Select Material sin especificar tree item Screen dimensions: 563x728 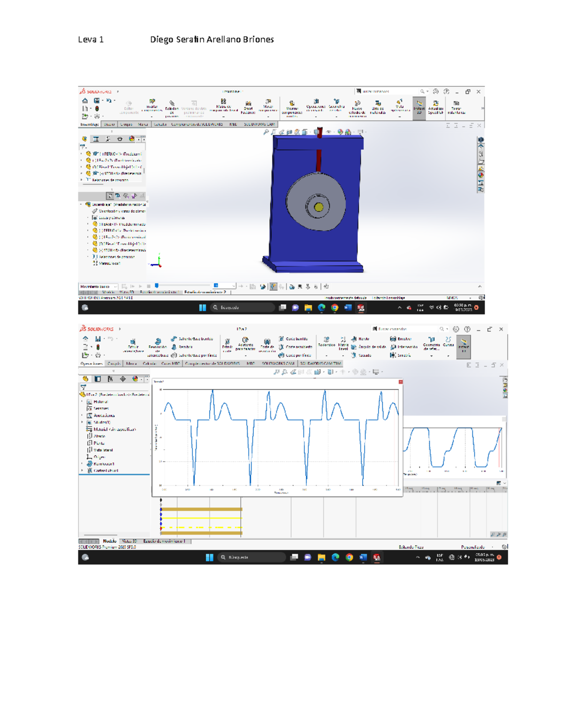pyautogui.click(x=114, y=429)
